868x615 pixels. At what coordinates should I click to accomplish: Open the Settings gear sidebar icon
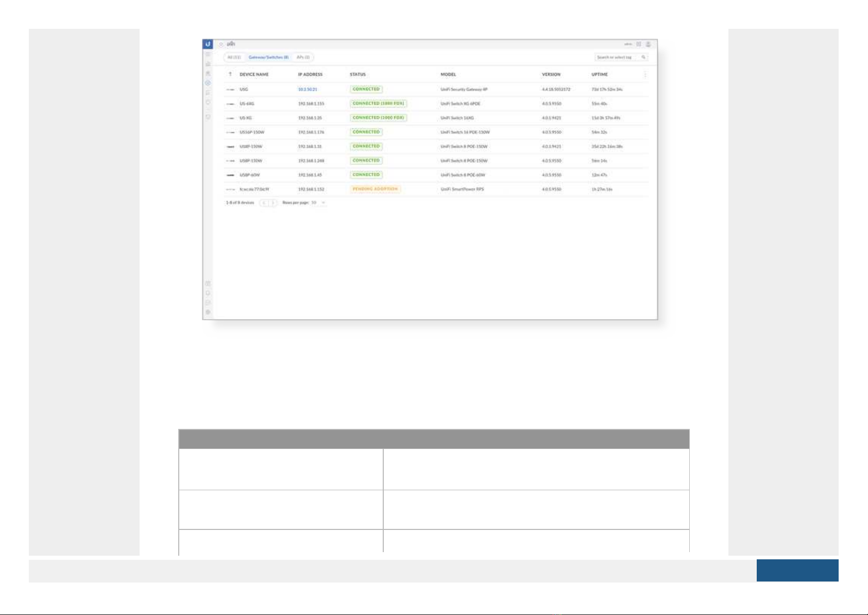(x=208, y=312)
